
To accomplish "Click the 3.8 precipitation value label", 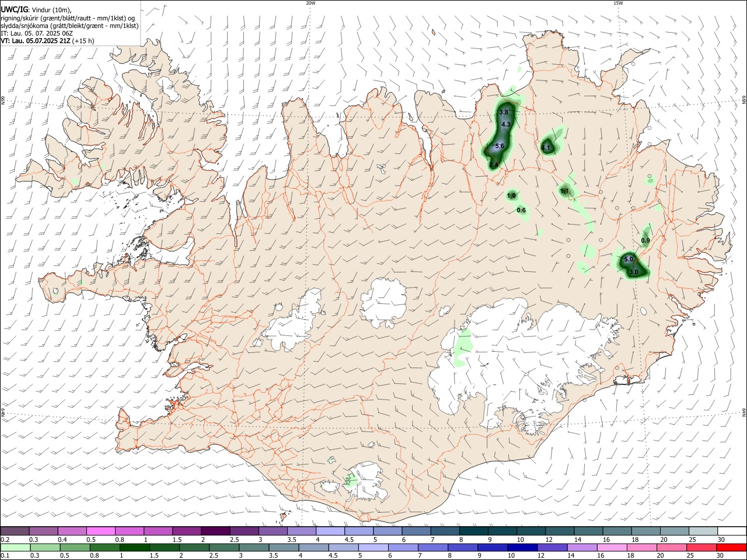I will click(504, 112).
